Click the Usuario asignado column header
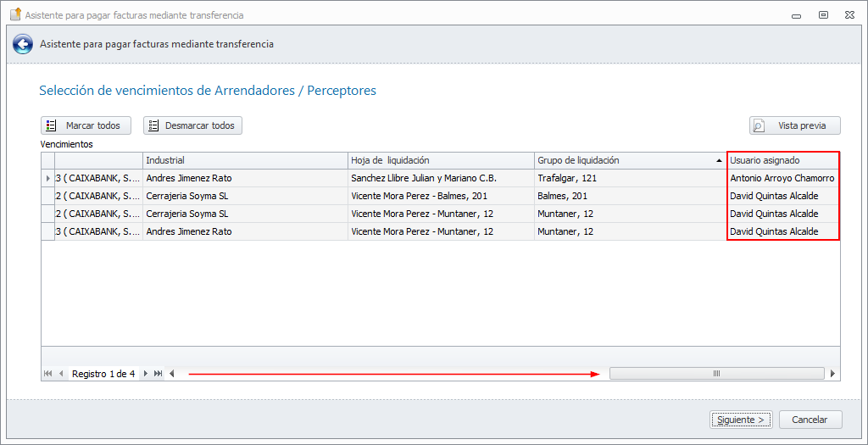Viewport: 868px width, 445px height. pos(782,160)
